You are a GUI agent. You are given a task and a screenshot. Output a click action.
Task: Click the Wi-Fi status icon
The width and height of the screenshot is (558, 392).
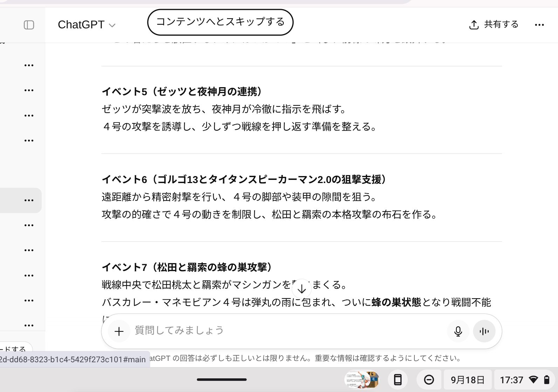point(533,380)
